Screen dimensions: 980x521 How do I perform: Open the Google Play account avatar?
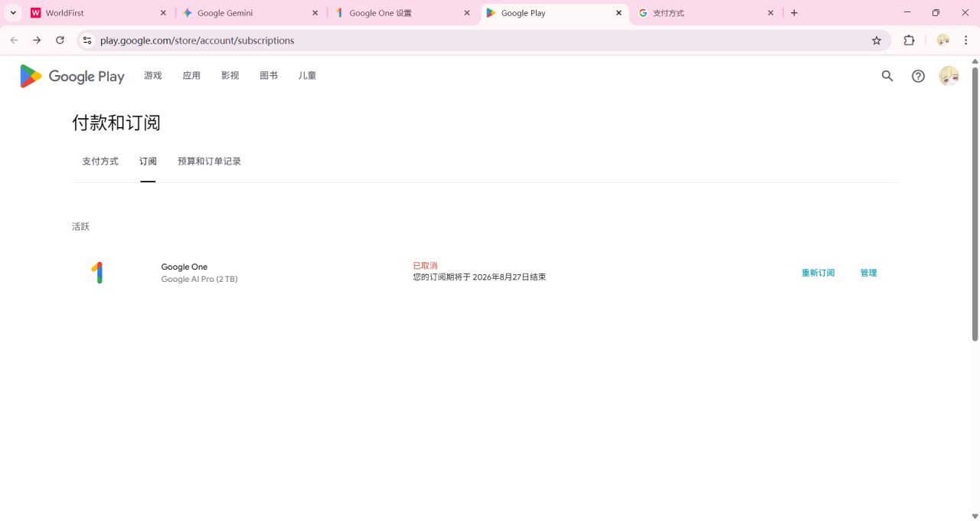[949, 76]
